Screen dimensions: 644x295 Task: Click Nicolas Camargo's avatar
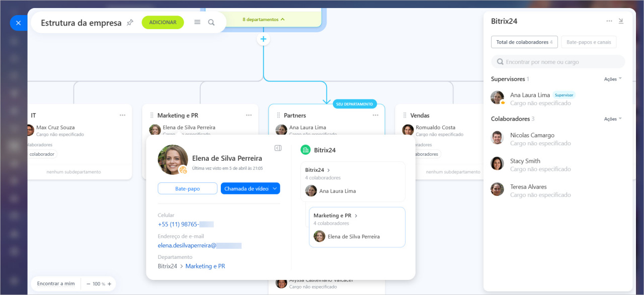497,138
